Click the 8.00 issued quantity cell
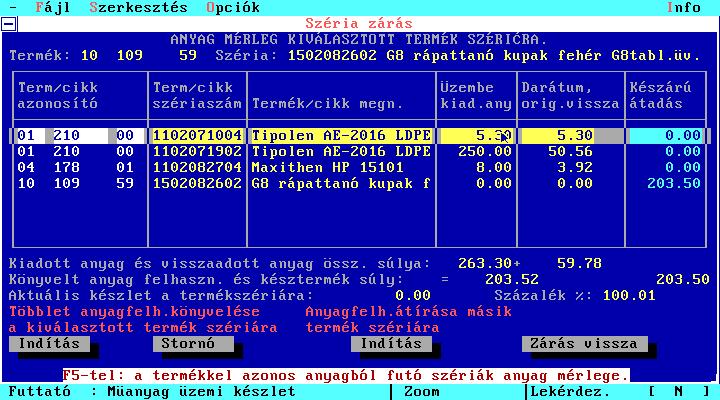This screenshot has height=400, width=720. (494, 168)
